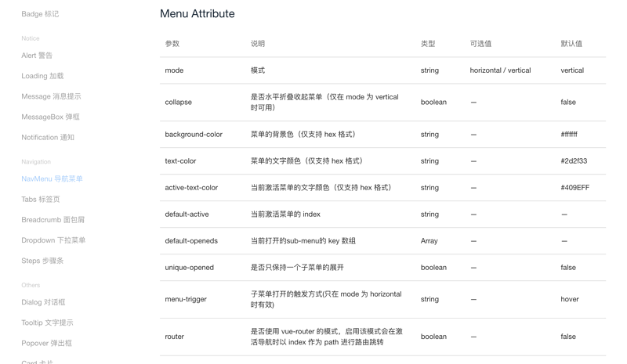Click the Navigation group label
The width and height of the screenshot is (627, 364).
36,162
